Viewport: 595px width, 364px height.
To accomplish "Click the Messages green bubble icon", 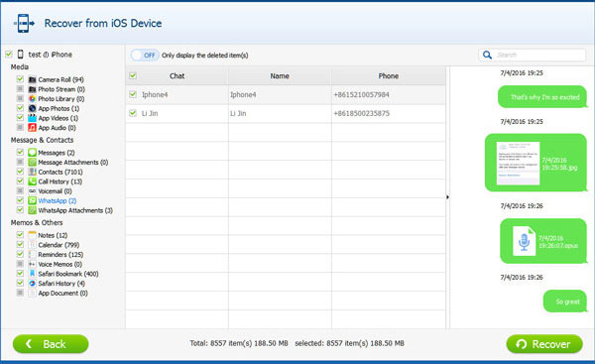I will [x=33, y=153].
